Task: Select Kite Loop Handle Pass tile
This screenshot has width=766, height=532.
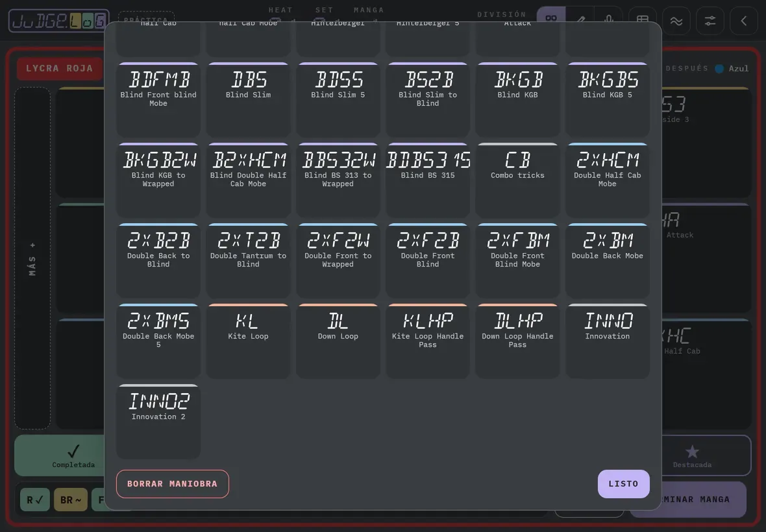Action: 427,341
